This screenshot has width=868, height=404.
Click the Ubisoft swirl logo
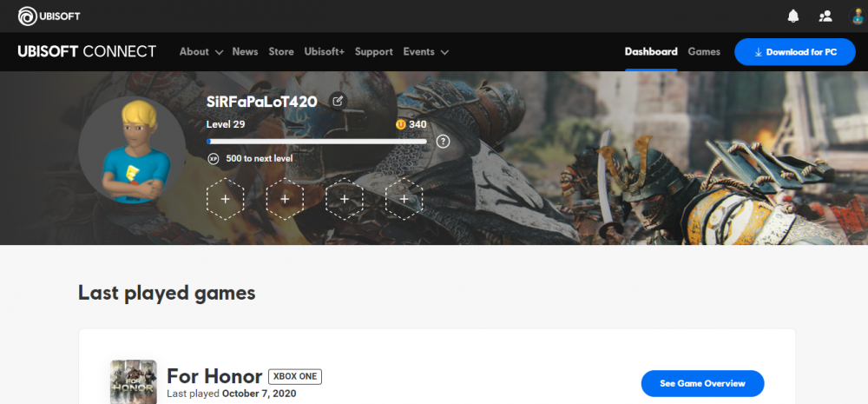pyautogui.click(x=28, y=16)
